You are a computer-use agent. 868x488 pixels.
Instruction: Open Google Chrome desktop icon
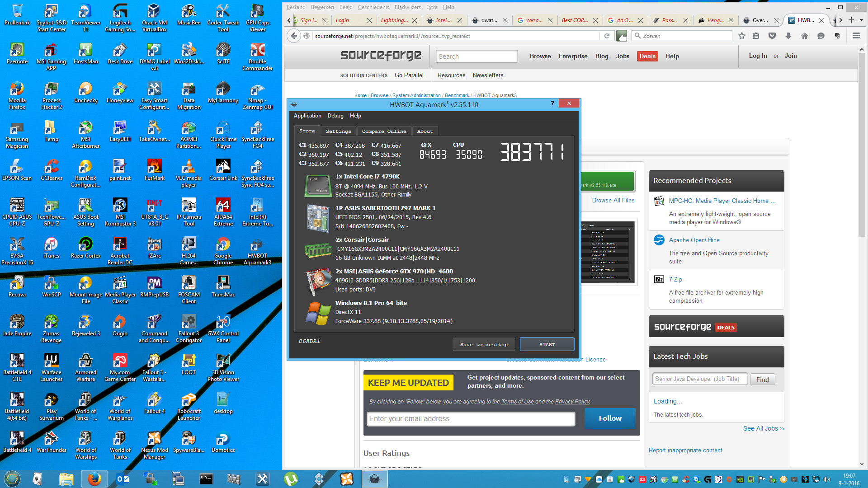[x=223, y=251]
